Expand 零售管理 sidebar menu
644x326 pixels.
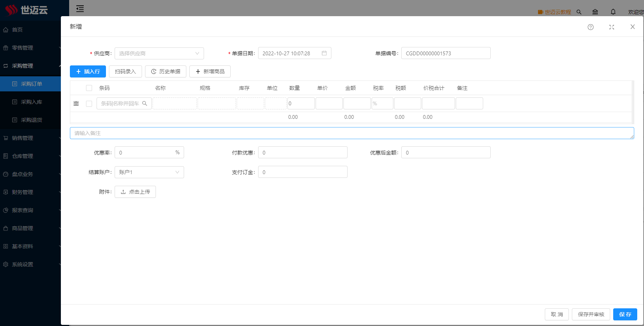(x=30, y=48)
